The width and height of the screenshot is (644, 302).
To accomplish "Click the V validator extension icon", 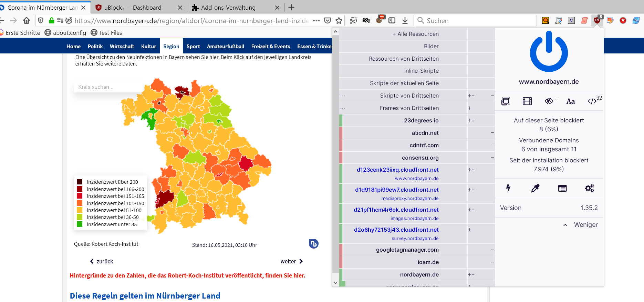I will pyautogui.click(x=571, y=20).
